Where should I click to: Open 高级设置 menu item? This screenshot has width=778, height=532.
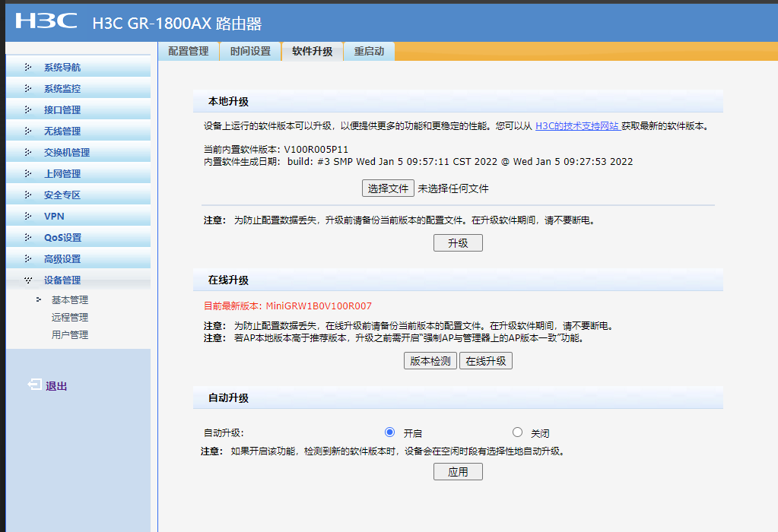click(x=78, y=259)
